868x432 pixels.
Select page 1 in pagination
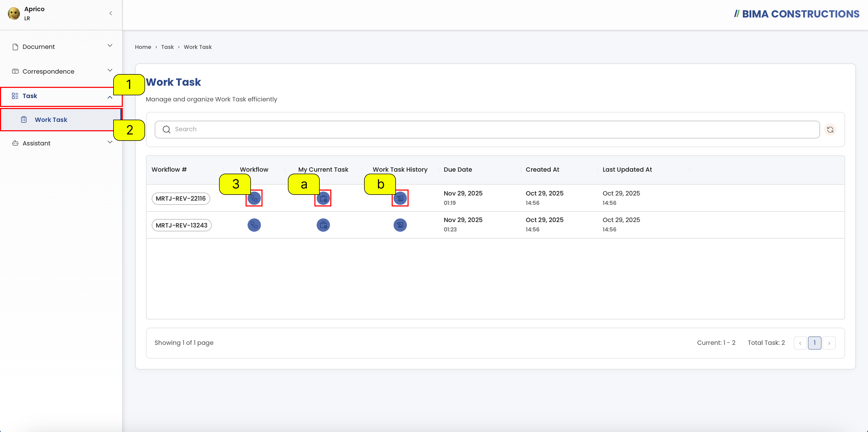click(815, 343)
